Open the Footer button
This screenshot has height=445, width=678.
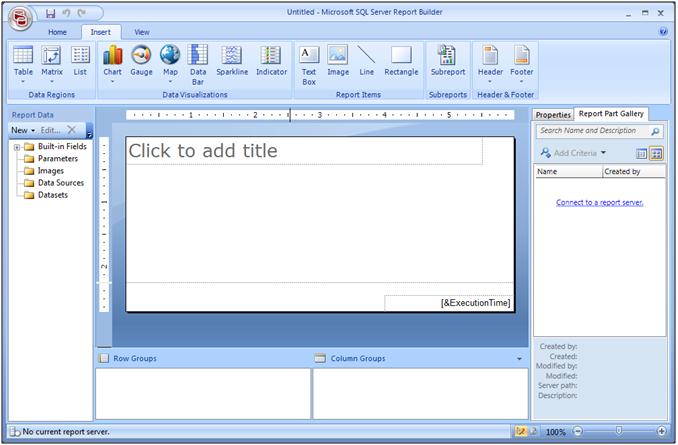tap(521, 64)
